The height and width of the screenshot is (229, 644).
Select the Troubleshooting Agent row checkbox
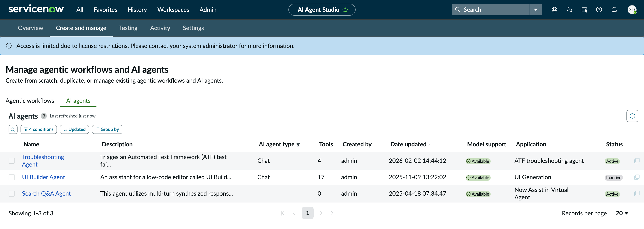pos(12,161)
